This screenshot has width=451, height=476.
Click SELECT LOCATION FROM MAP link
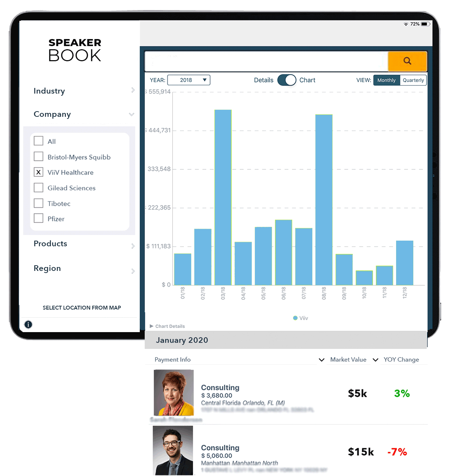coord(82,307)
